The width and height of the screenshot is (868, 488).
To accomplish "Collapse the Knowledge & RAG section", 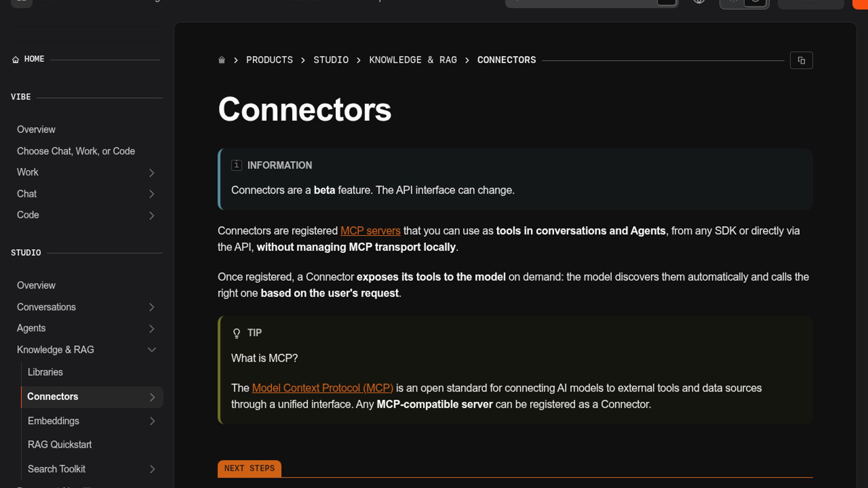I will point(152,350).
